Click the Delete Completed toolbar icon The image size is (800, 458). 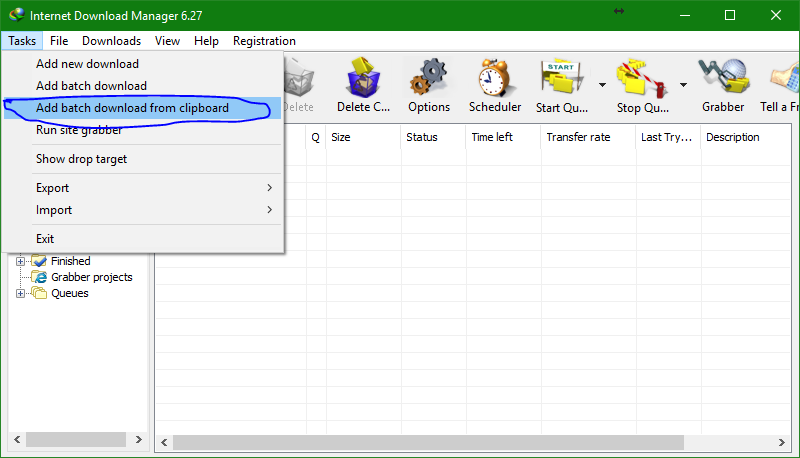pyautogui.click(x=363, y=78)
